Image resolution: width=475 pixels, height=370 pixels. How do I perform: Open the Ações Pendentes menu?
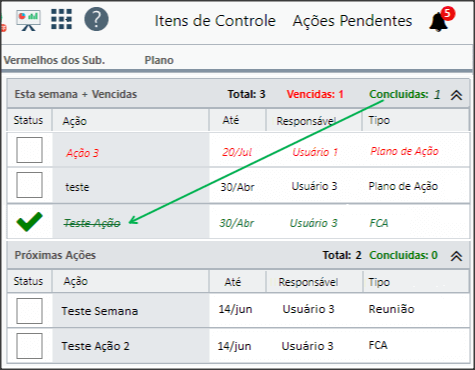[352, 21]
